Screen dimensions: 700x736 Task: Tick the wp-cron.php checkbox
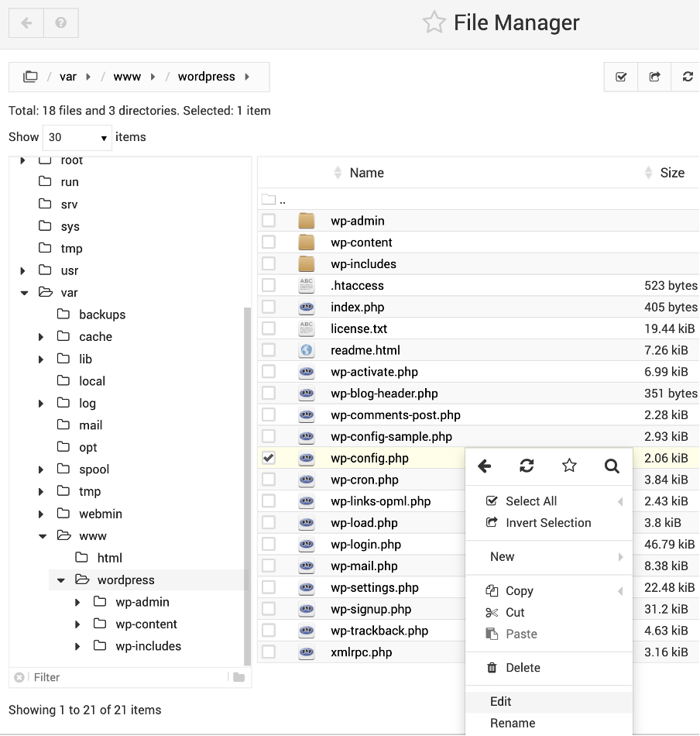tap(269, 480)
